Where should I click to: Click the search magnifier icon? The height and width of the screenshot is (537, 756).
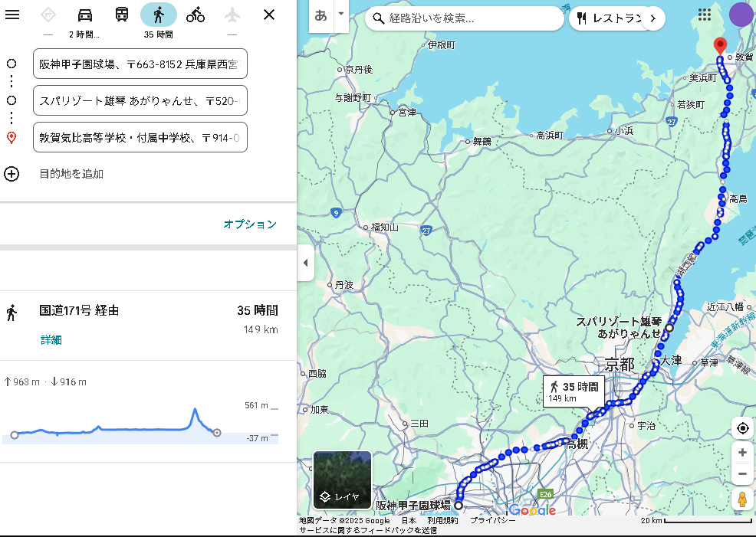379,19
